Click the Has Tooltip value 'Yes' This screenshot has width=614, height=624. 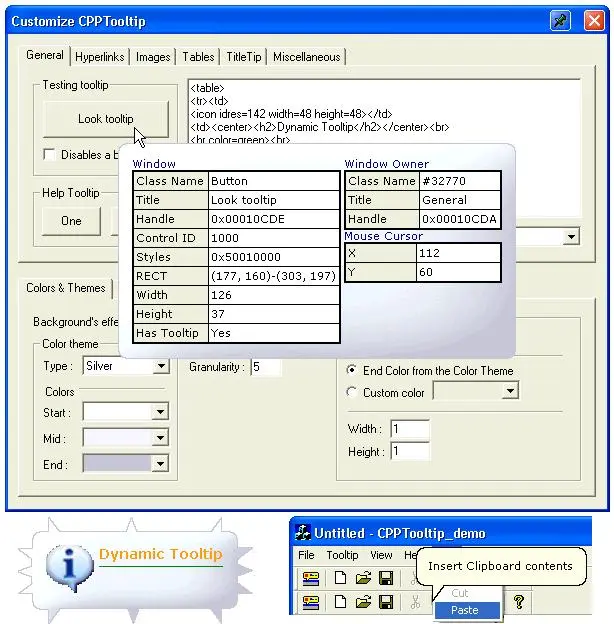(x=274, y=333)
